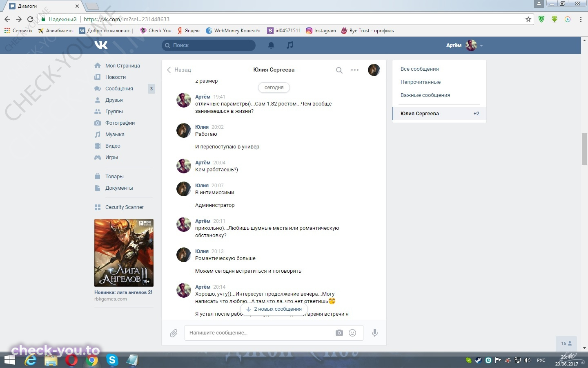Open the Новинка: лига ангелов 2! link
This screenshot has width=588, height=368.
coord(123,292)
